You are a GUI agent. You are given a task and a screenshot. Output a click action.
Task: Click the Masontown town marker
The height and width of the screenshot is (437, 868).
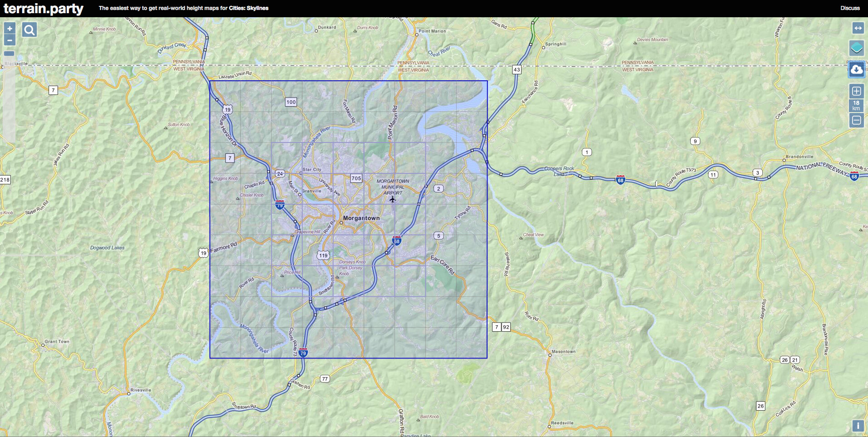coord(550,355)
